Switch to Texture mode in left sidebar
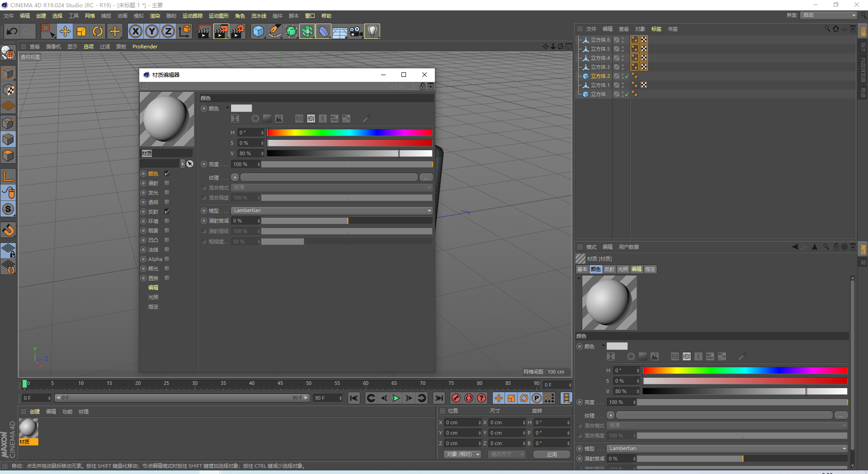 [x=9, y=90]
